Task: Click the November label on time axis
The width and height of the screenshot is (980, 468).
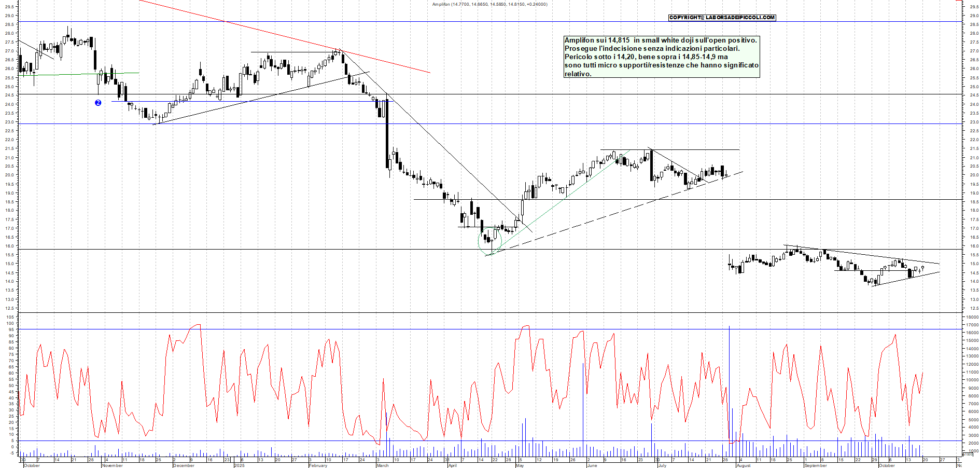Action: tap(113, 465)
